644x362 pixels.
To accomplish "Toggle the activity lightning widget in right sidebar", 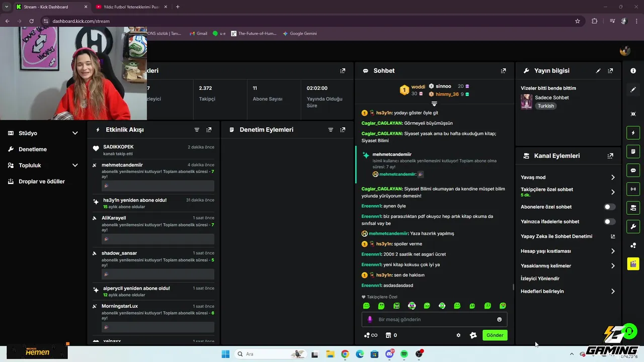I will (x=633, y=133).
